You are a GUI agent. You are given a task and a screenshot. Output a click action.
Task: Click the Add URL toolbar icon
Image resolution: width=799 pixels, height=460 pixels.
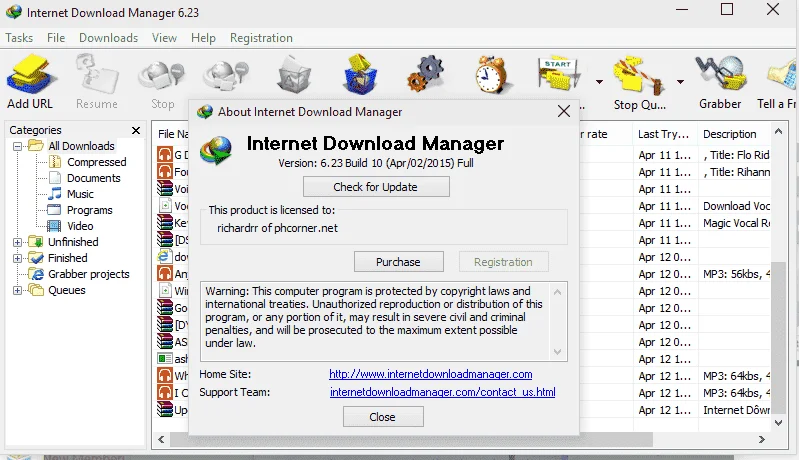30,75
